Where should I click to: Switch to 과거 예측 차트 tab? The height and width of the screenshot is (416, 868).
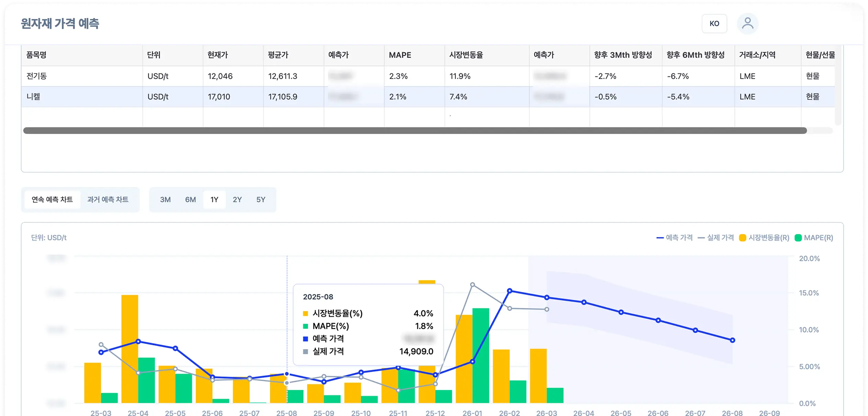pos(108,199)
